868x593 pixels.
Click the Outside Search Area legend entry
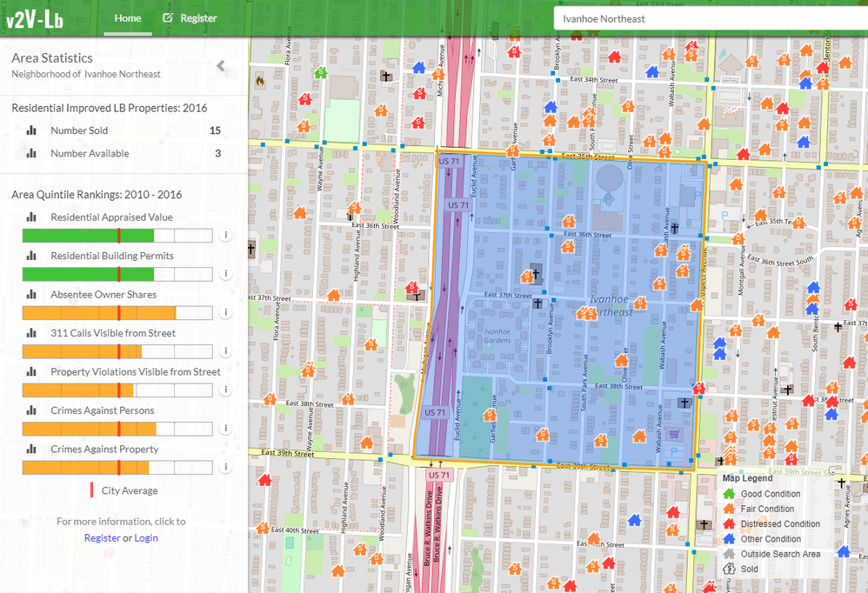coord(771,554)
